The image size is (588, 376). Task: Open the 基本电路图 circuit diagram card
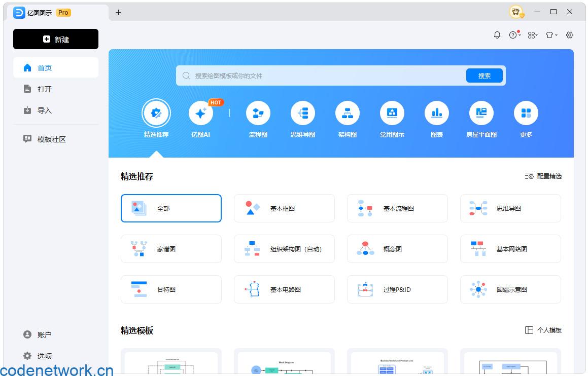284,289
